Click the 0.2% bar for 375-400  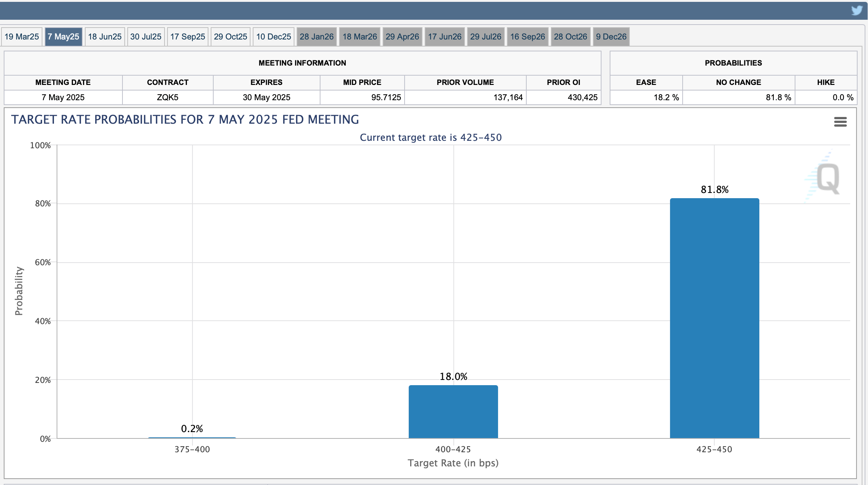[192, 437]
